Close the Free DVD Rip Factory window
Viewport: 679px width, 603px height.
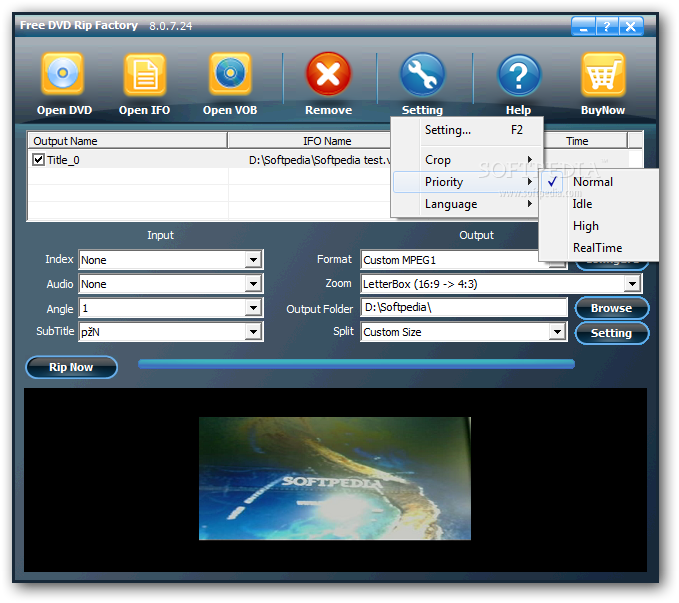tap(631, 26)
